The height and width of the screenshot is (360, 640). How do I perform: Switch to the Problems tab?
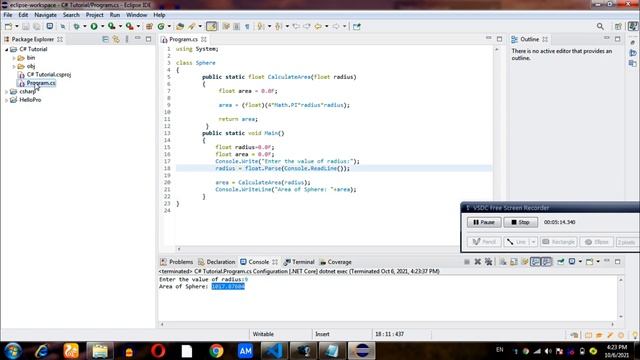(x=177, y=262)
